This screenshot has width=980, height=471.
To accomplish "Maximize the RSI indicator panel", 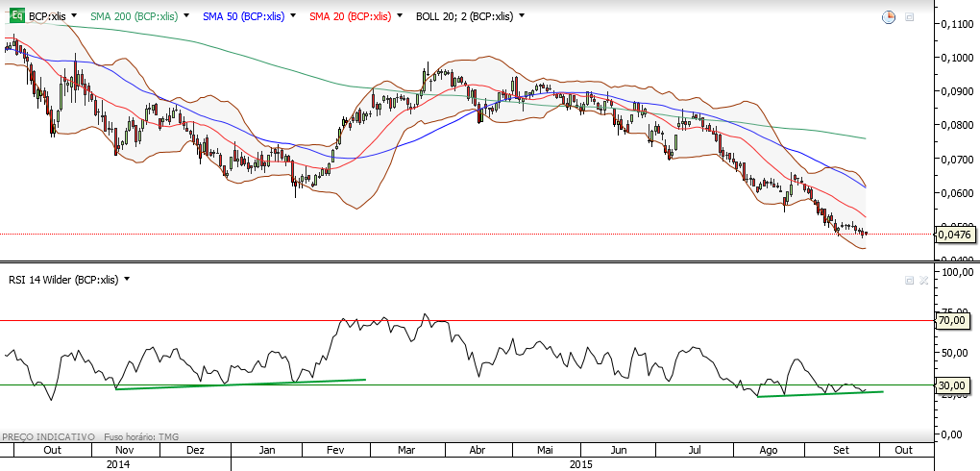I will click(909, 281).
